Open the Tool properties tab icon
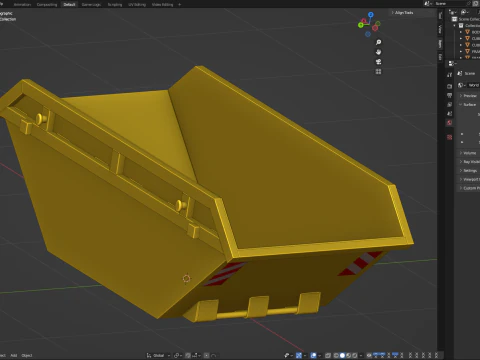The height and width of the screenshot is (360, 480). pos(449,75)
